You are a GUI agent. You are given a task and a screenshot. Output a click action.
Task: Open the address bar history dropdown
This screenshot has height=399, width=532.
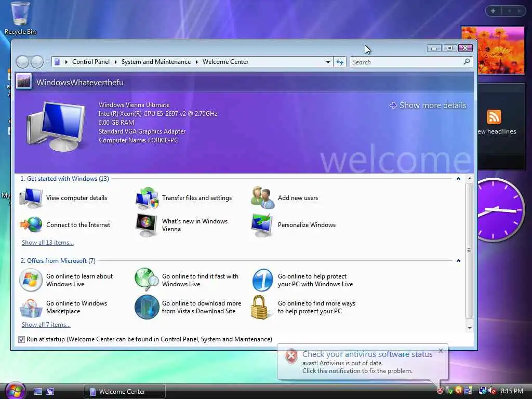pos(328,62)
